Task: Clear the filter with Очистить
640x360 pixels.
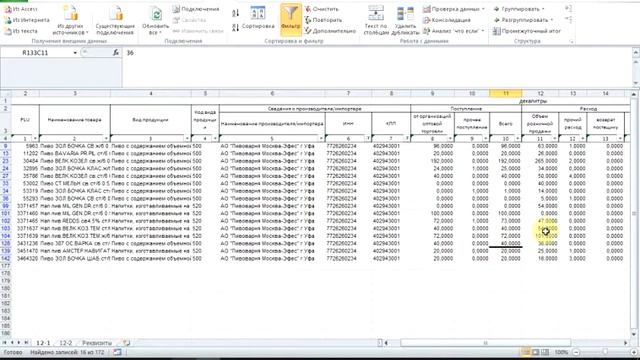Action: (322, 9)
